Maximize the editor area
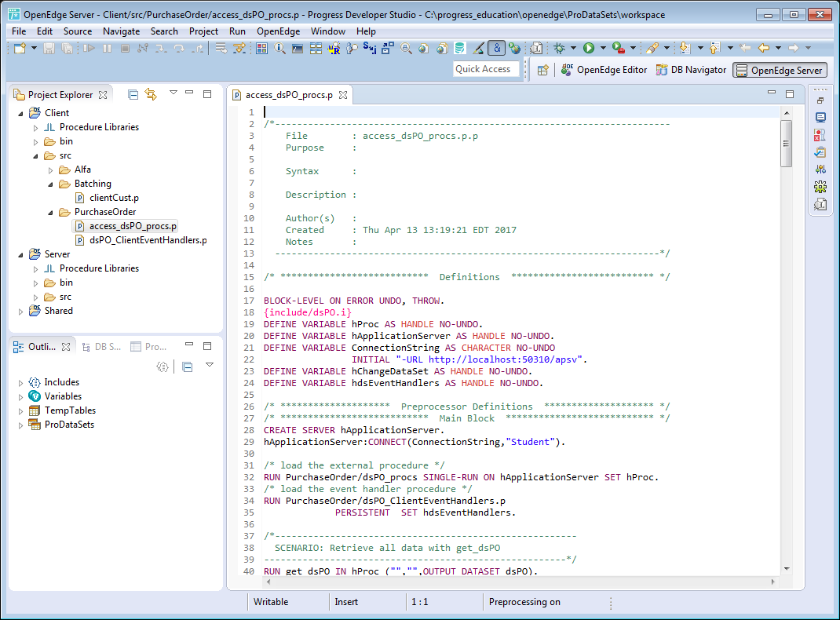The width and height of the screenshot is (840, 620). click(790, 94)
